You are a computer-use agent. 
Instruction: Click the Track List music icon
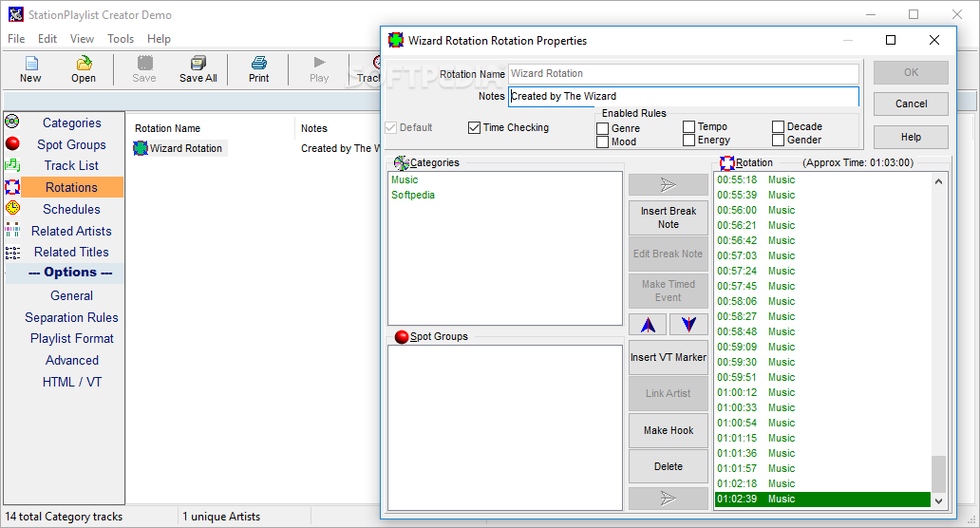click(12, 165)
